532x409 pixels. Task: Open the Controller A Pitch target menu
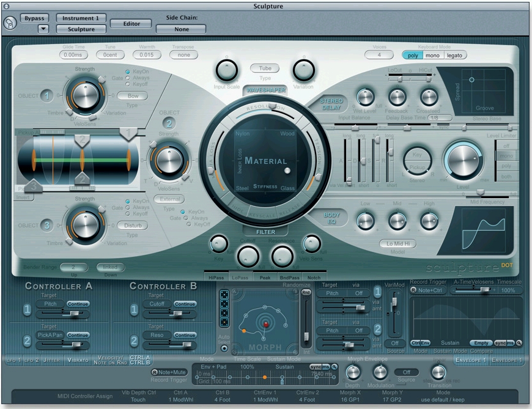pos(51,304)
